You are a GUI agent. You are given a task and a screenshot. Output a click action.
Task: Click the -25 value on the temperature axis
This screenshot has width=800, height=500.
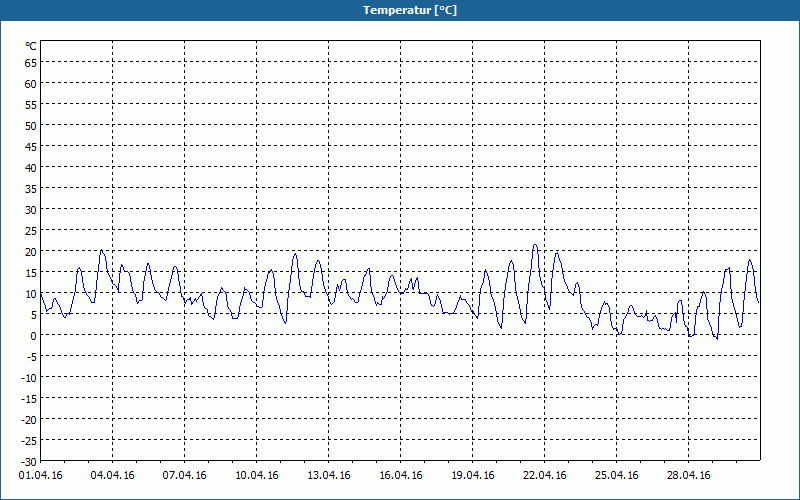tap(29, 441)
